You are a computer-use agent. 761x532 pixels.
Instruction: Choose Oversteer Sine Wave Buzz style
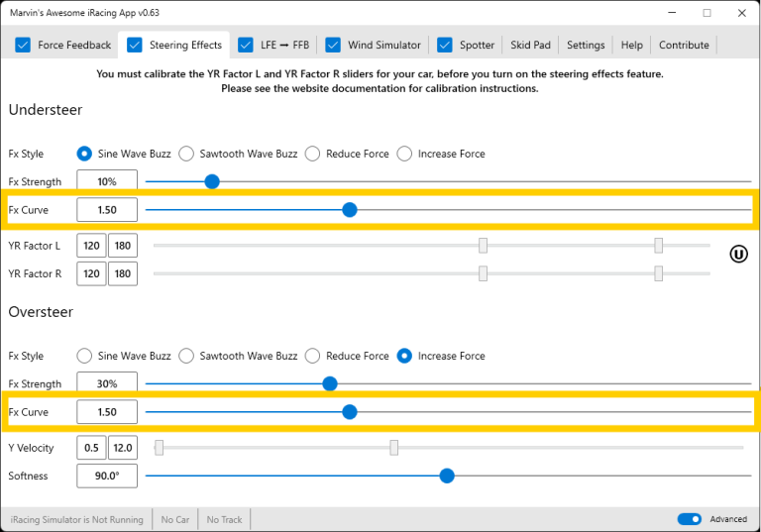[84, 356]
